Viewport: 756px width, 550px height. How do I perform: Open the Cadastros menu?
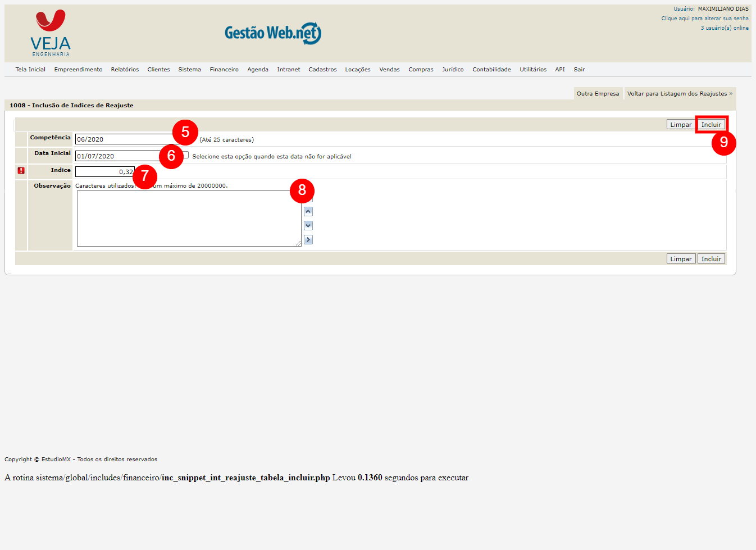click(322, 70)
